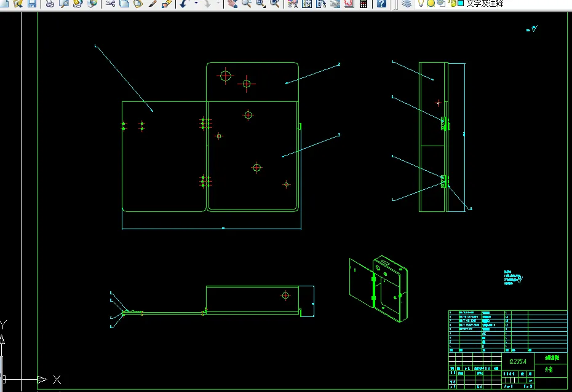The height and width of the screenshot is (392, 572).
Task: Click the Publish icon
Action: coord(77,4)
